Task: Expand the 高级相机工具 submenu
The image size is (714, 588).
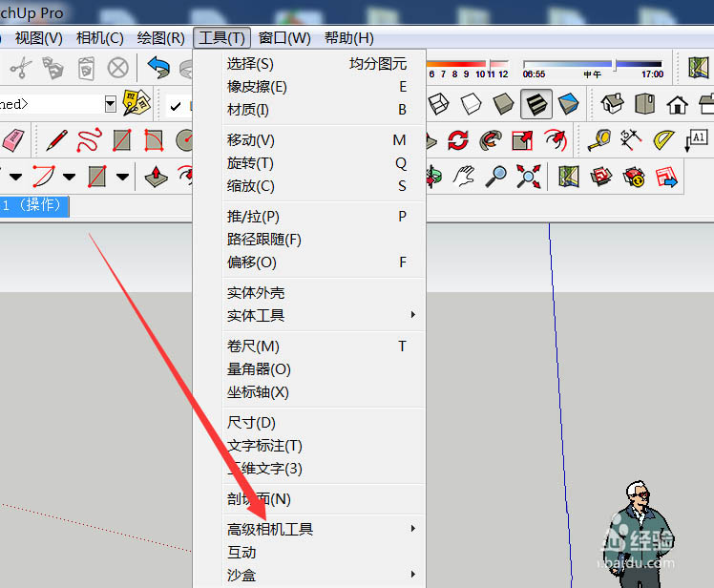Action: pyautogui.click(x=325, y=529)
